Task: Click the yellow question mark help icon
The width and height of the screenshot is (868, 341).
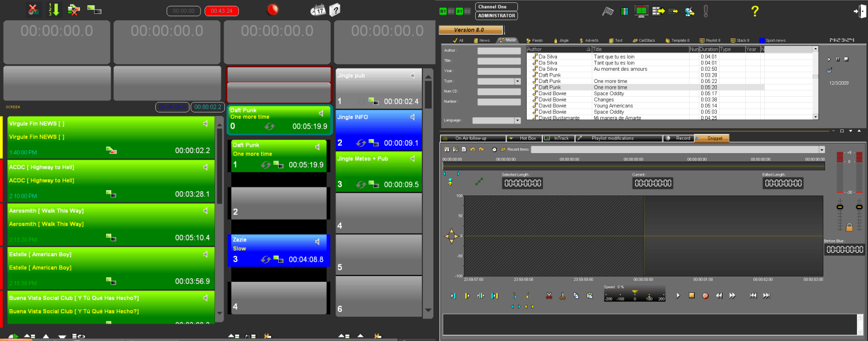Action: [754, 11]
